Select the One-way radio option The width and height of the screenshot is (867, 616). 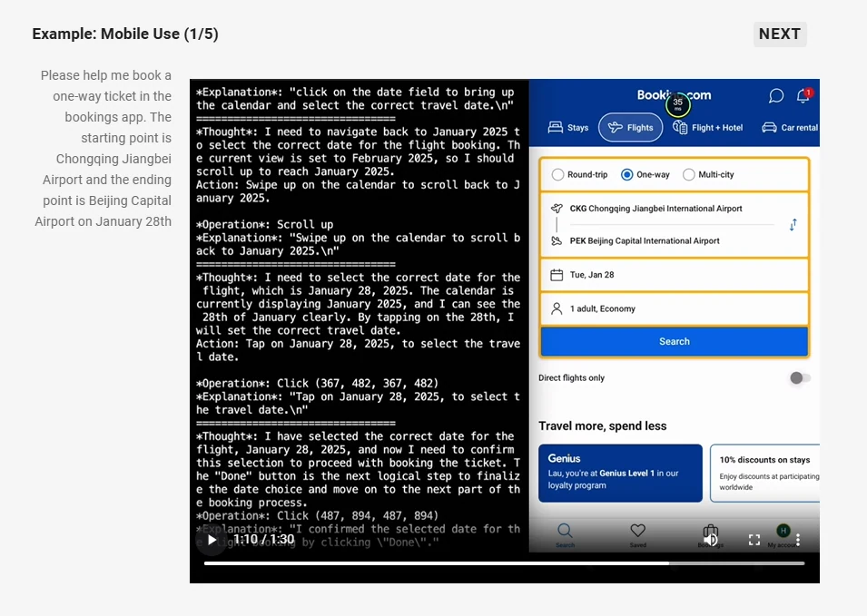click(x=645, y=174)
